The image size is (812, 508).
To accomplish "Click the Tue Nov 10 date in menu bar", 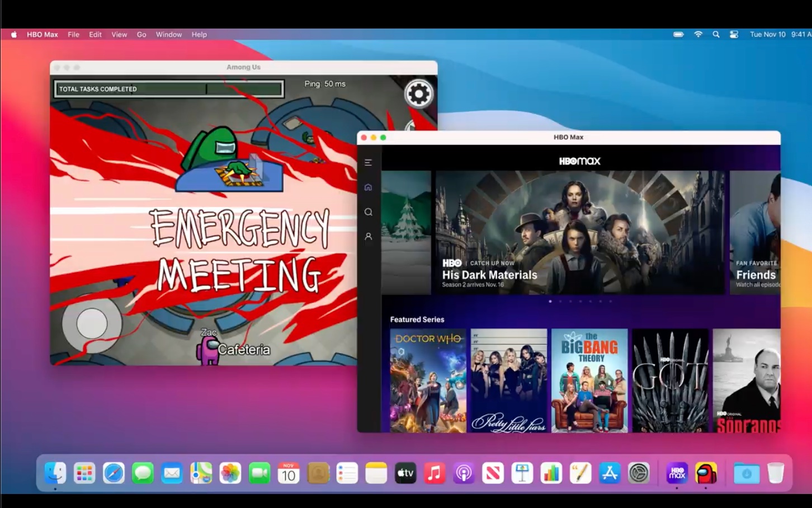I will click(x=768, y=34).
